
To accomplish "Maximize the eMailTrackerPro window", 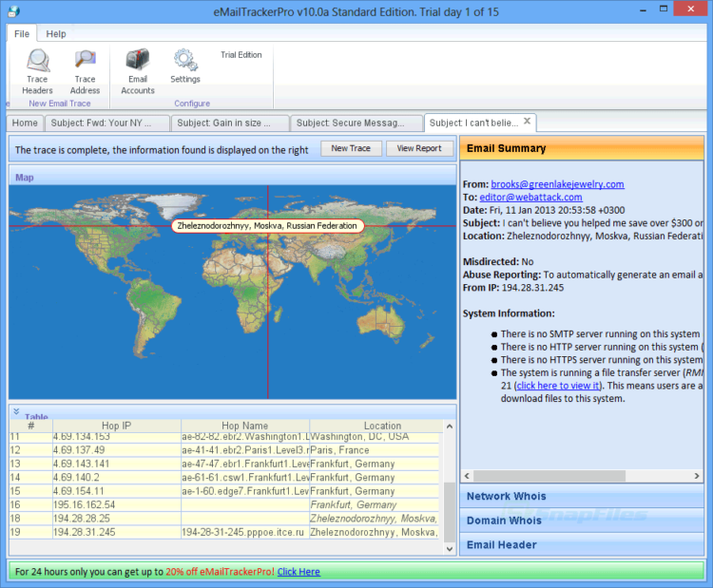I will [664, 9].
